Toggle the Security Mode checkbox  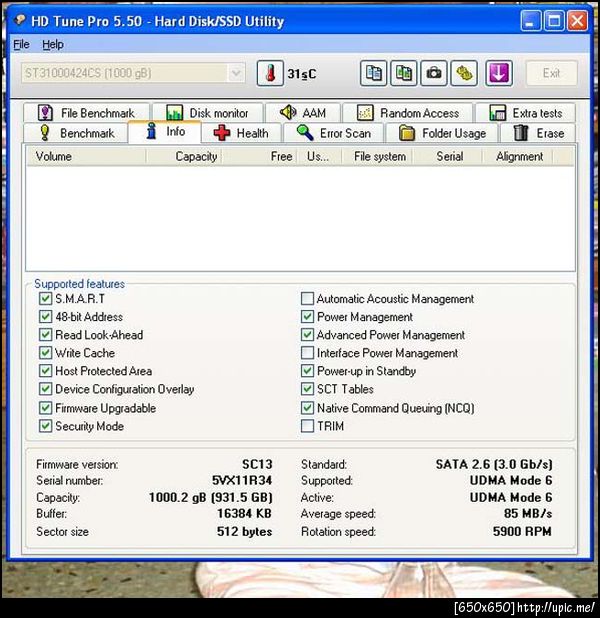pos(45,426)
